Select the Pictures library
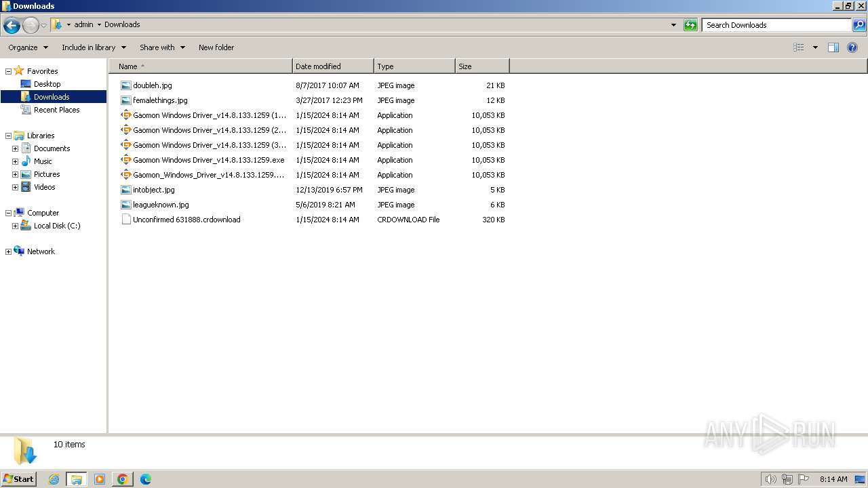The image size is (868, 488). click(x=47, y=174)
